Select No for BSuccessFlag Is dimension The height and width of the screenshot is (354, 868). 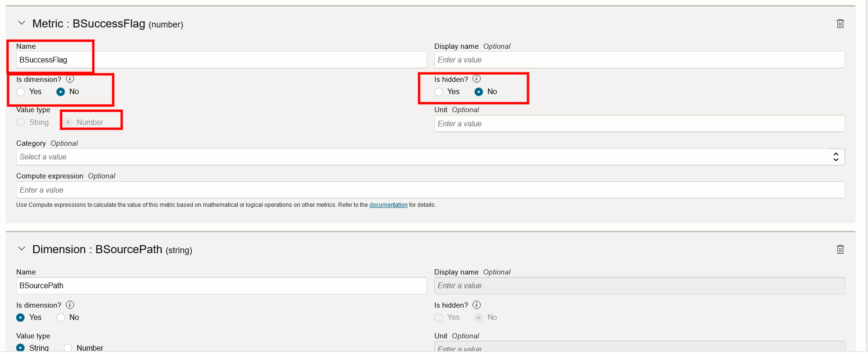(x=61, y=92)
